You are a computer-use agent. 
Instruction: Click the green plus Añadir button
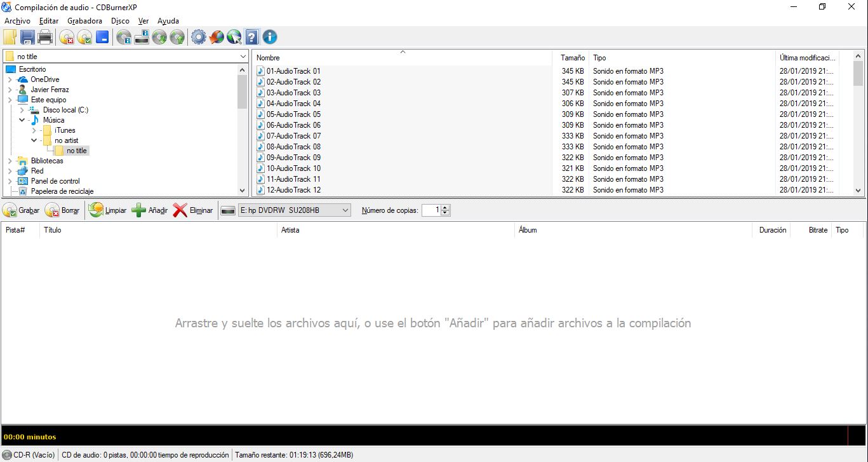149,210
